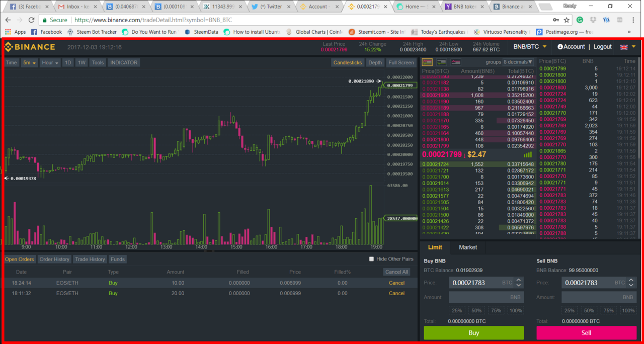Open the Facebook bookmark
Viewport: 644px width, 344px height.
click(46, 32)
